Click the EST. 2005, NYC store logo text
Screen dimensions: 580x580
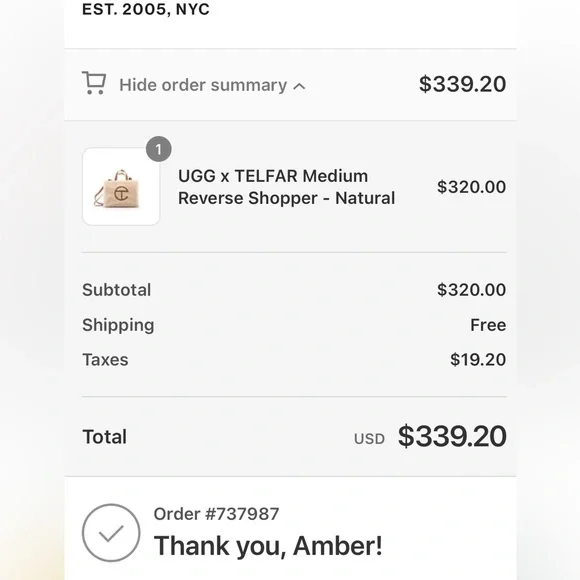coord(146,9)
